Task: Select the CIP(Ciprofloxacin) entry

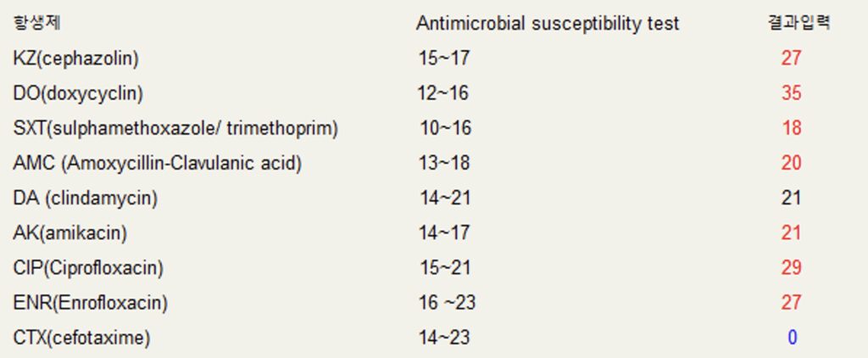Action: point(88,268)
